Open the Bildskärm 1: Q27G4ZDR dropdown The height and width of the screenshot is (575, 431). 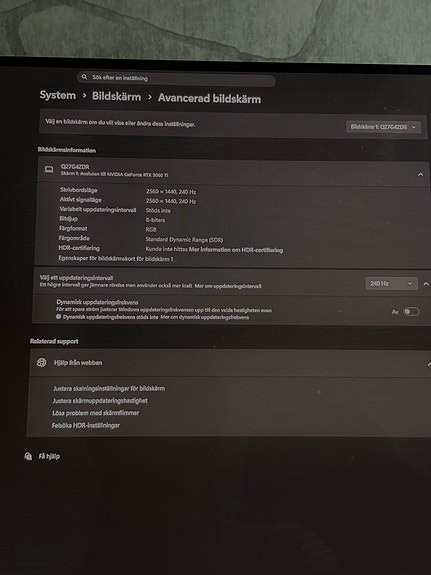(x=383, y=127)
